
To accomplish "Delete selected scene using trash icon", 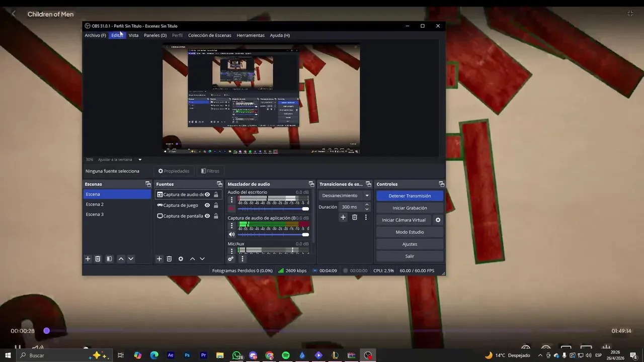I will coord(98,259).
